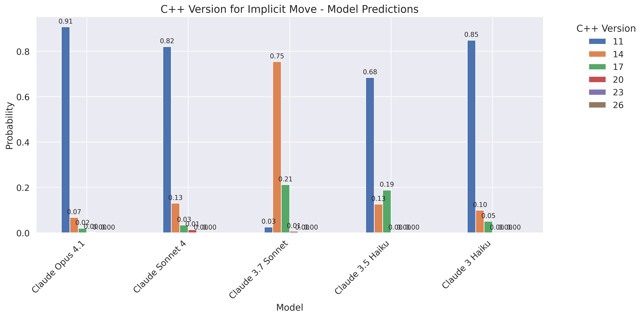Click the "C++ Version" legend title

click(606, 29)
